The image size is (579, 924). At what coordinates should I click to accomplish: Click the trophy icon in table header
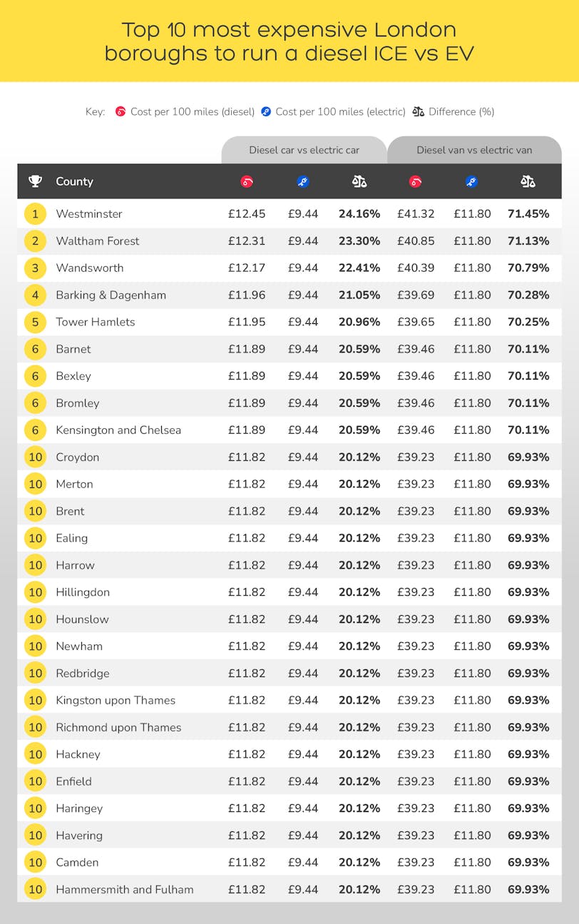(35, 181)
